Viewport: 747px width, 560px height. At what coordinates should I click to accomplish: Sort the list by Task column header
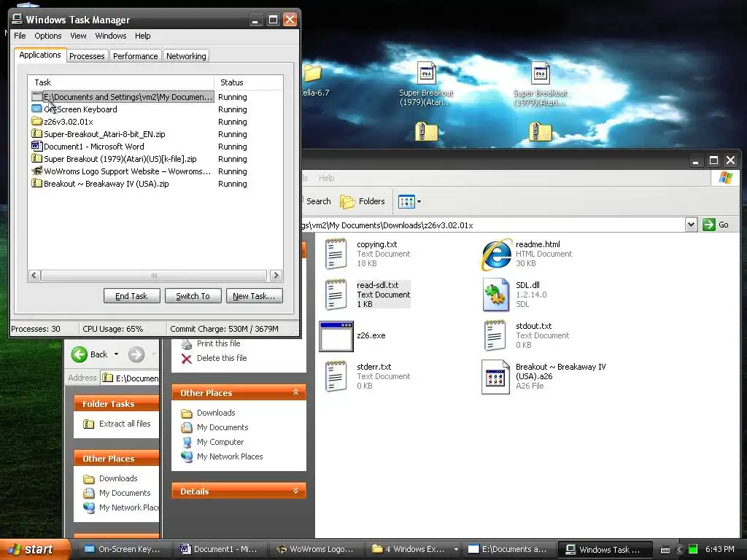[x=121, y=82]
